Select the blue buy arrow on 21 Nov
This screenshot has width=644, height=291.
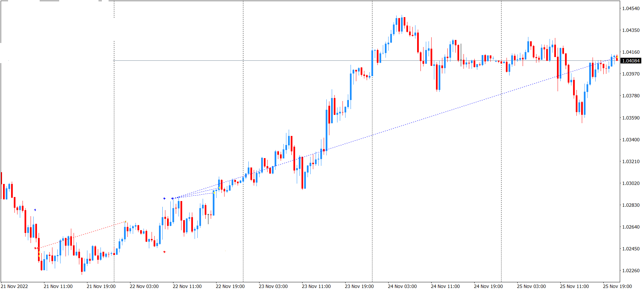[x=35, y=210]
